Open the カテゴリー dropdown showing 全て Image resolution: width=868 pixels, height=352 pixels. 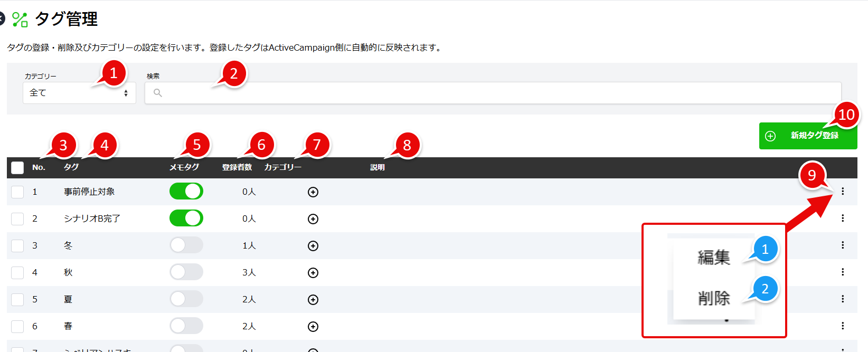coord(79,93)
